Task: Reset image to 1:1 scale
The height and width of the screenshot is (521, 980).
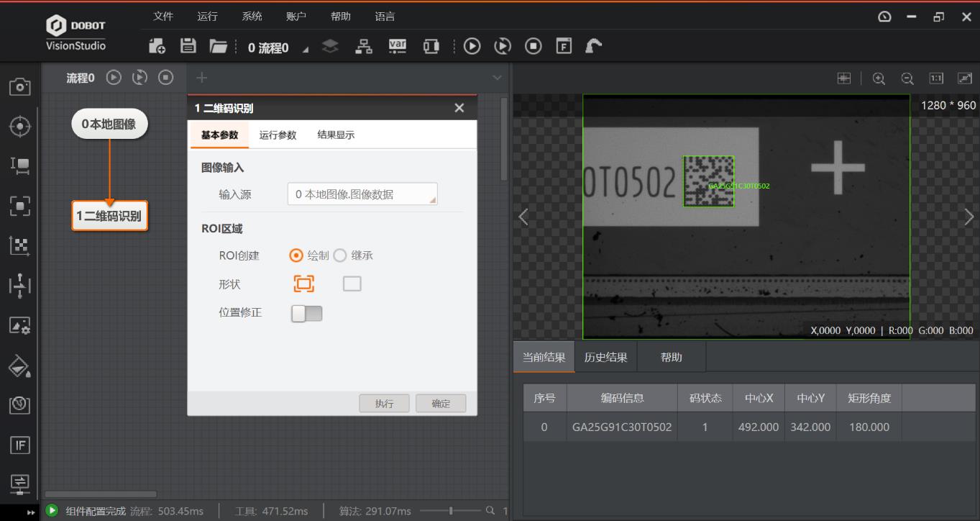Action: coord(936,78)
